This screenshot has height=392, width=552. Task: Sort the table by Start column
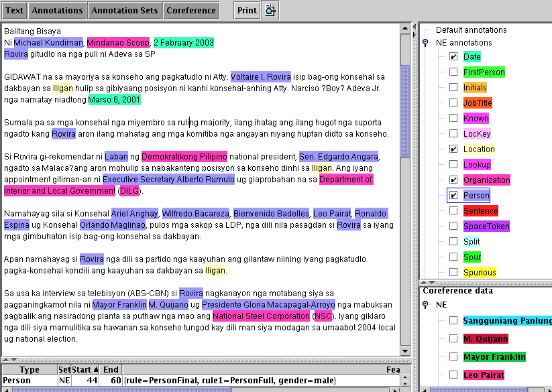[85, 369]
